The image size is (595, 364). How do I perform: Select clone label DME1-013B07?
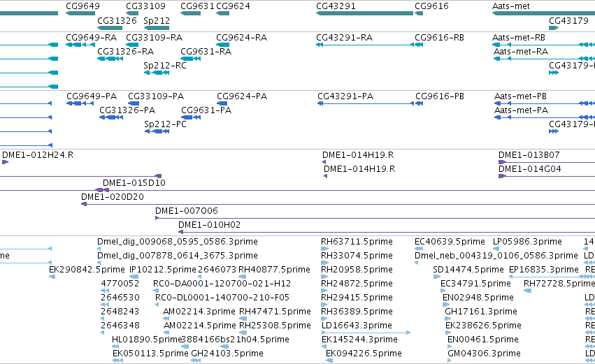tap(529, 155)
